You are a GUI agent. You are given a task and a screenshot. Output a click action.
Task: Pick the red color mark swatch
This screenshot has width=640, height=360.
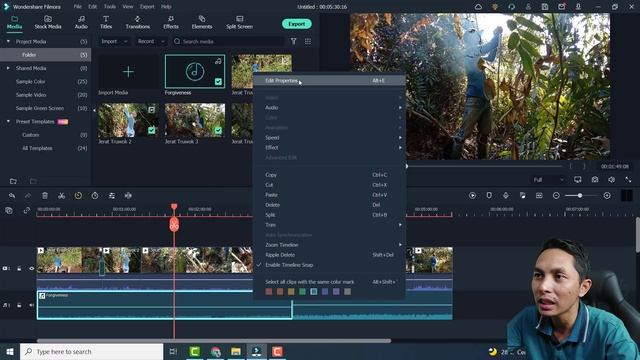click(x=269, y=291)
